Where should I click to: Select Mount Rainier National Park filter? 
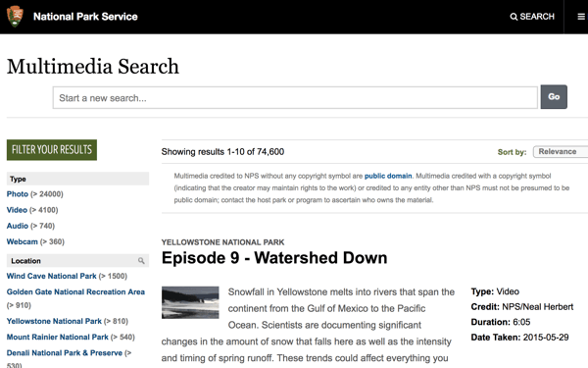58,337
